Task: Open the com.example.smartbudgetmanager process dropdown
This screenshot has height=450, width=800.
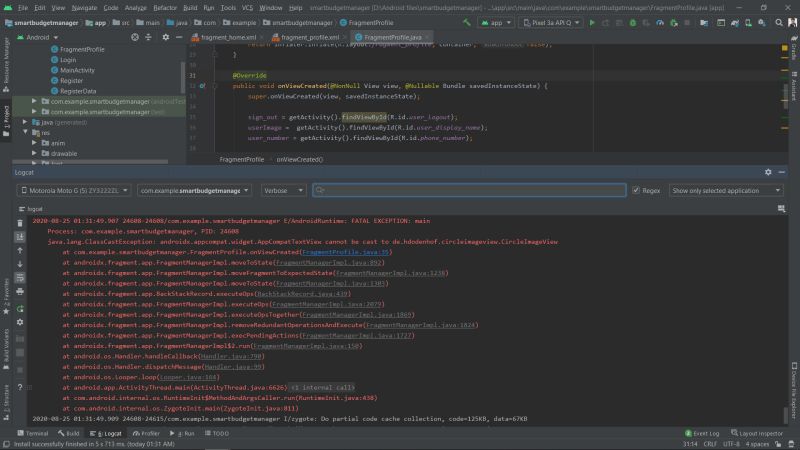Action: click(194, 190)
